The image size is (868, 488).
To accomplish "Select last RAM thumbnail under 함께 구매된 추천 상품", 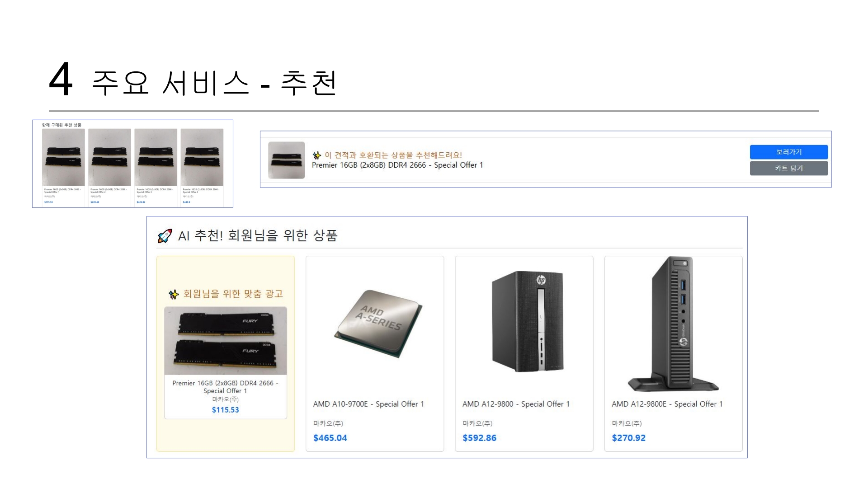I will pyautogui.click(x=202, y=157).
